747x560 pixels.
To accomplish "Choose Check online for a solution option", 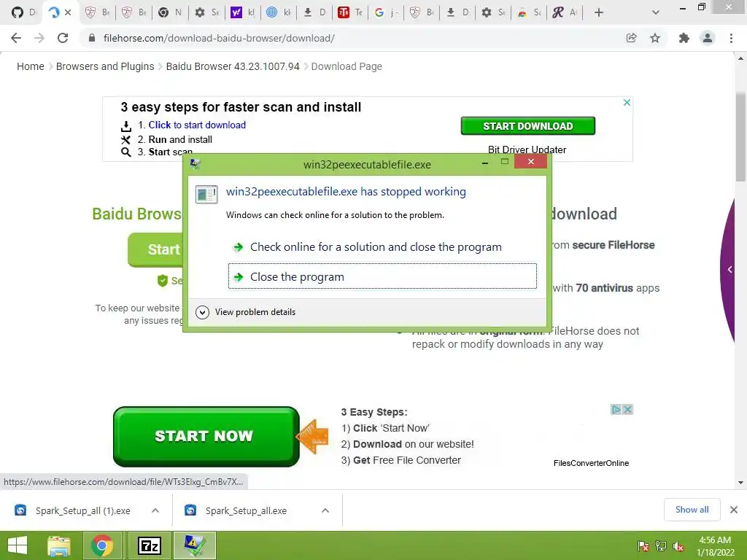I will 382,246.
